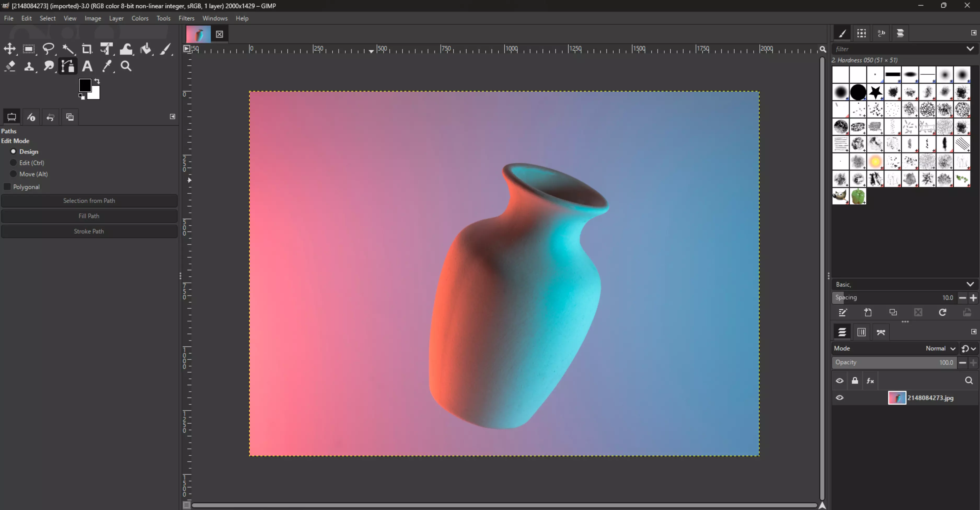Select the Text tool
The width and height of the screenshot is (980, 510).
click(87, 66)
